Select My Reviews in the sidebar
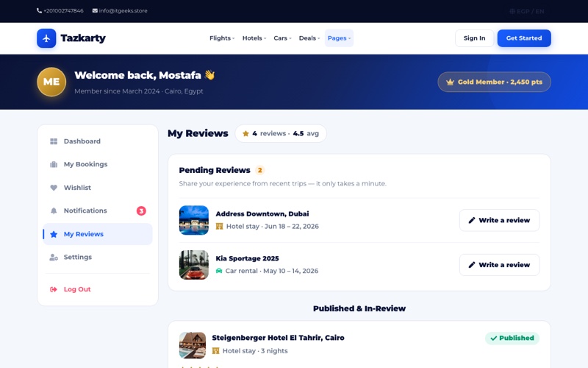Image resolution: width=588 pixels, height=368 pixels. 98,234
